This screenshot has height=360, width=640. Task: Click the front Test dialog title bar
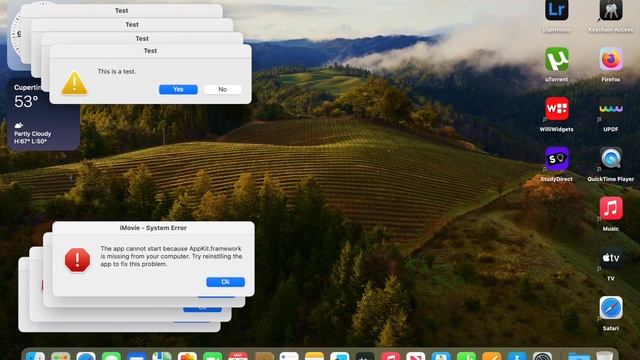(x=150, y=51)
